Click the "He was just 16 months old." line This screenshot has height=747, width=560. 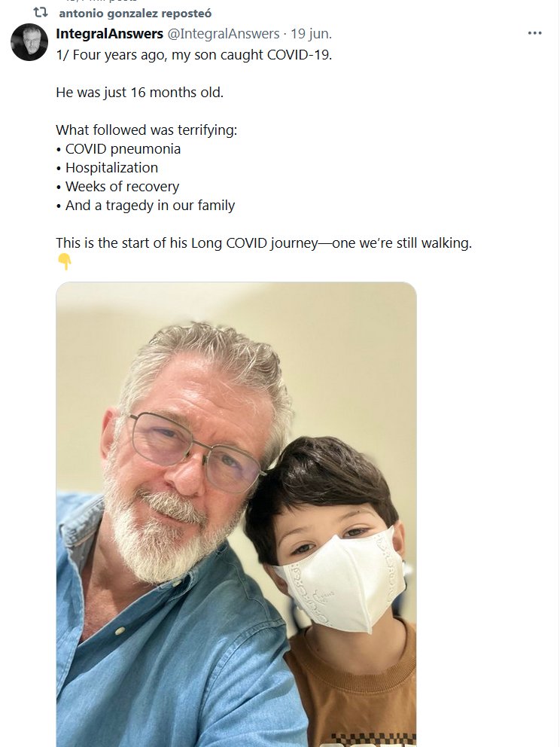click(x=139, y=93)
